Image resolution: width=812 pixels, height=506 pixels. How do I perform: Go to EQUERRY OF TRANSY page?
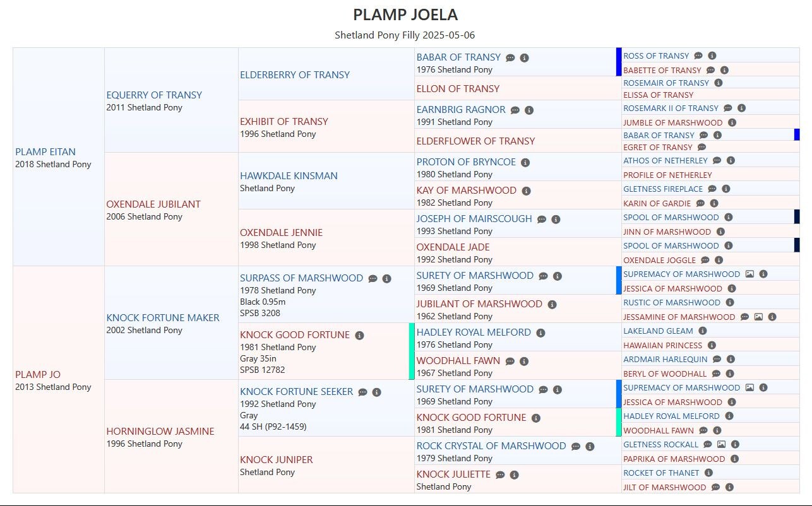tap(154, 95)
